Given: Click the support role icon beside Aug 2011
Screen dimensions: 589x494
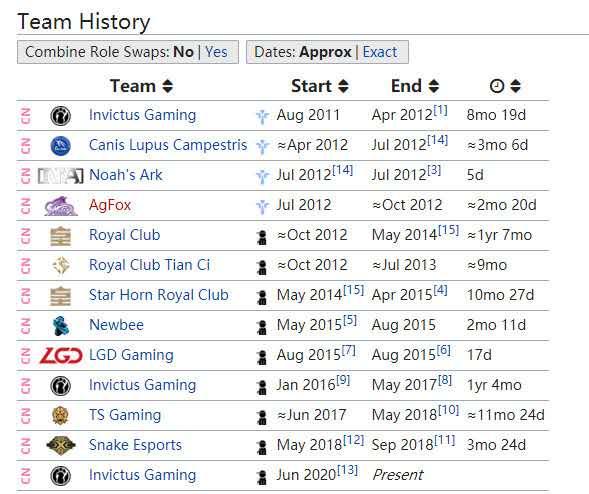Looking at the screenshot, I should (262, 116).
